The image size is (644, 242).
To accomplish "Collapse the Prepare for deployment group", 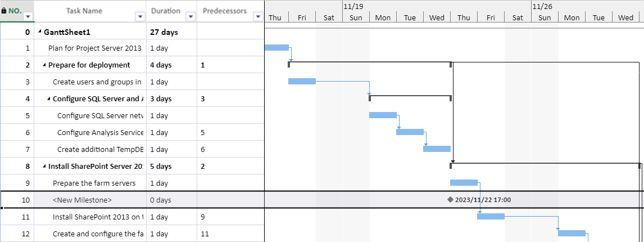I will [44, 65].
